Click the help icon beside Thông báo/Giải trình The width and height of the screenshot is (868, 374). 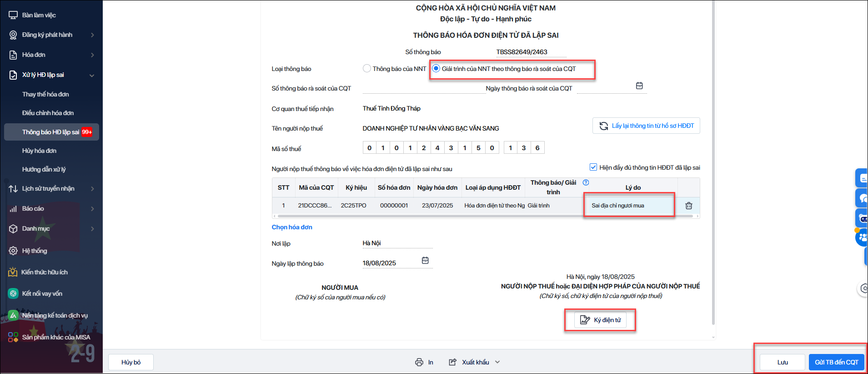pos(586,182)
